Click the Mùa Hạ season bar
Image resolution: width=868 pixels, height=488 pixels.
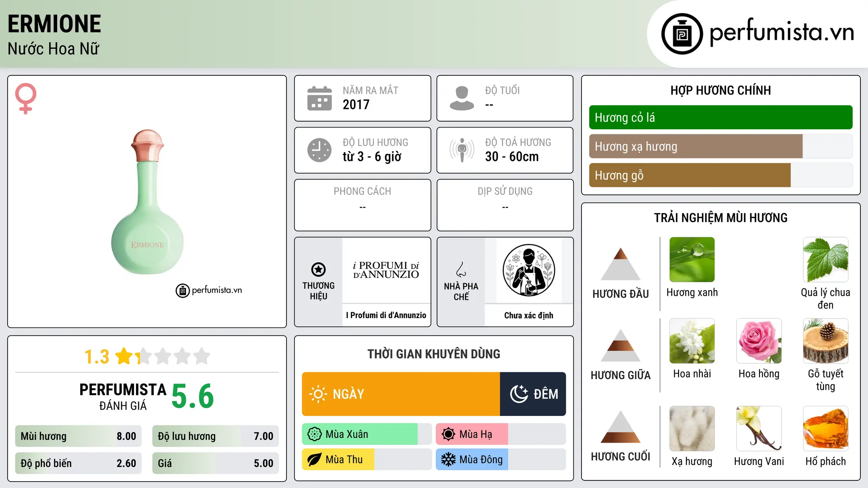click(x=501, y=434)
